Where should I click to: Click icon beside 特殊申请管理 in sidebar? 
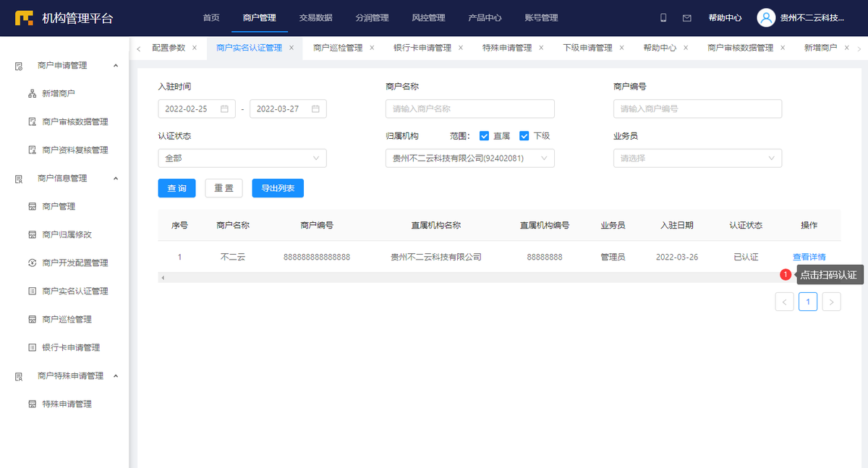(32, 404)
